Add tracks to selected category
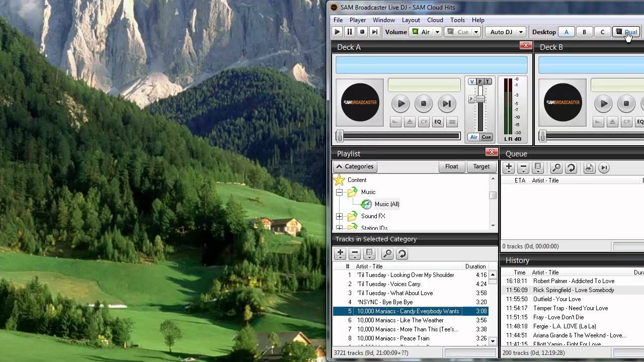This screenshot has height=362, width=644. [340, 254]
